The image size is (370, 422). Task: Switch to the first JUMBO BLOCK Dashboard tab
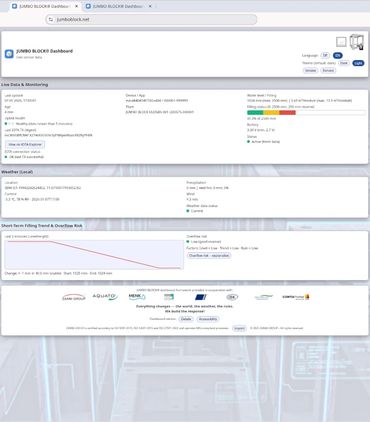point(45,6)
